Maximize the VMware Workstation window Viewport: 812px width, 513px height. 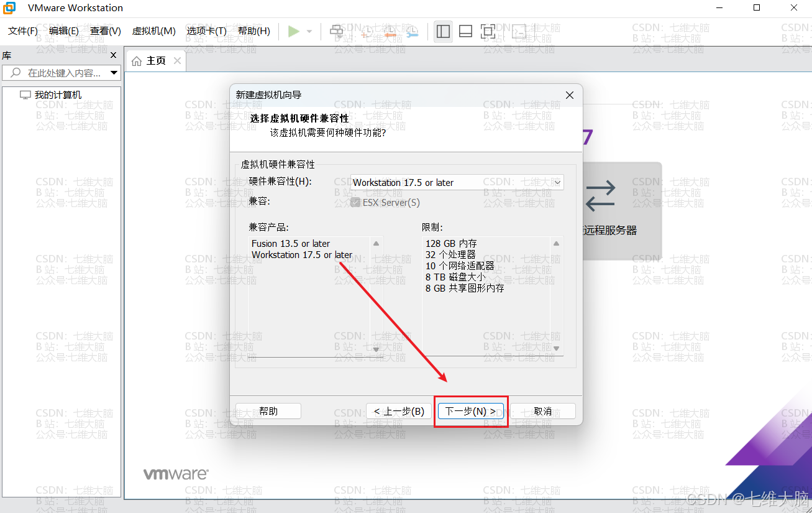pyautogui.click(x=757, y=8)
